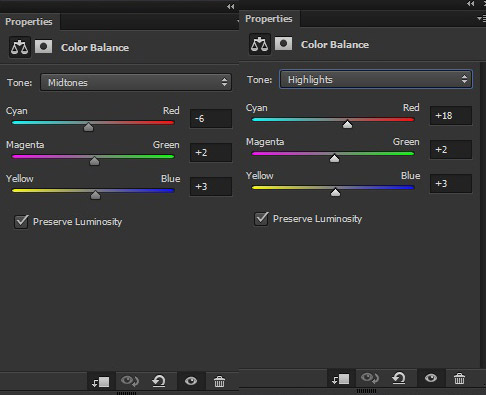This screenshot has height=395, width=486.
Task: Toggle layer visibility eye in Highlights panel
Action: click(x=431, y=378)
